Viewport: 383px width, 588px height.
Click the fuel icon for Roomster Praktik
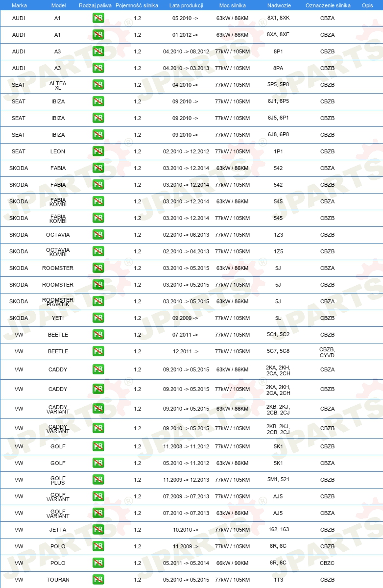tap(98, 301)
